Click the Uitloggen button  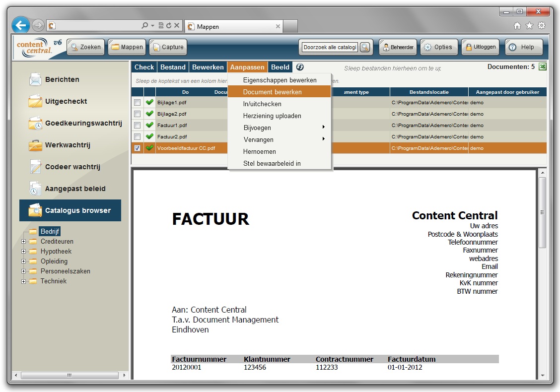pyautogui.click(x=480, y=47)
